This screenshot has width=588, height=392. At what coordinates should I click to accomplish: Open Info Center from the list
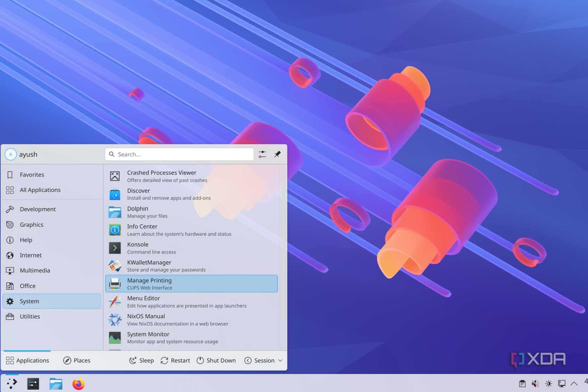click(191, 230)
